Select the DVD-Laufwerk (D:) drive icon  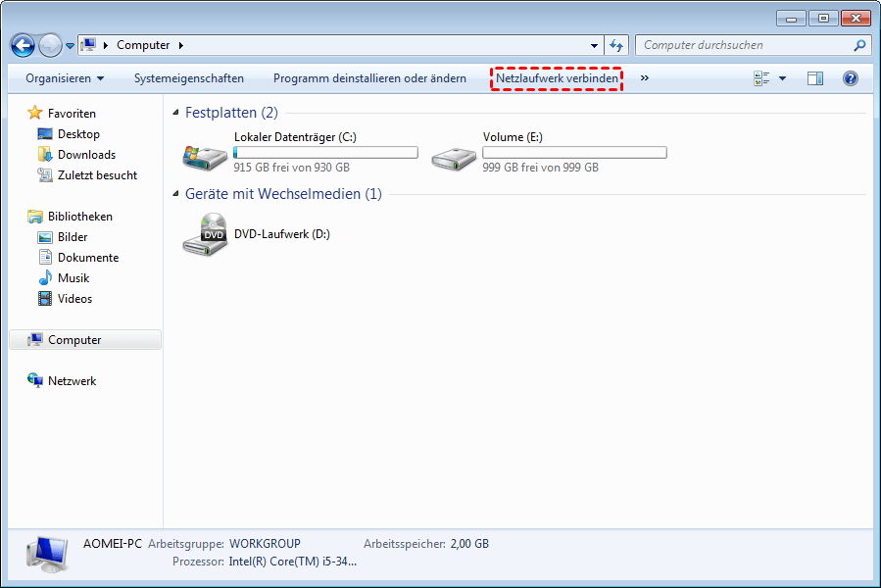(x=204, y=235)
